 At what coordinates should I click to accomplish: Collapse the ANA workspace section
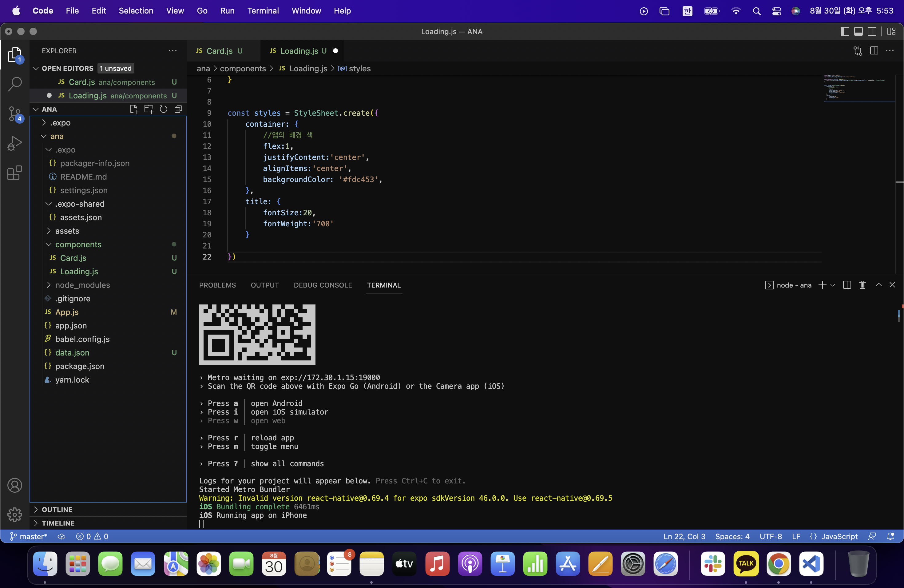(36, 109)
